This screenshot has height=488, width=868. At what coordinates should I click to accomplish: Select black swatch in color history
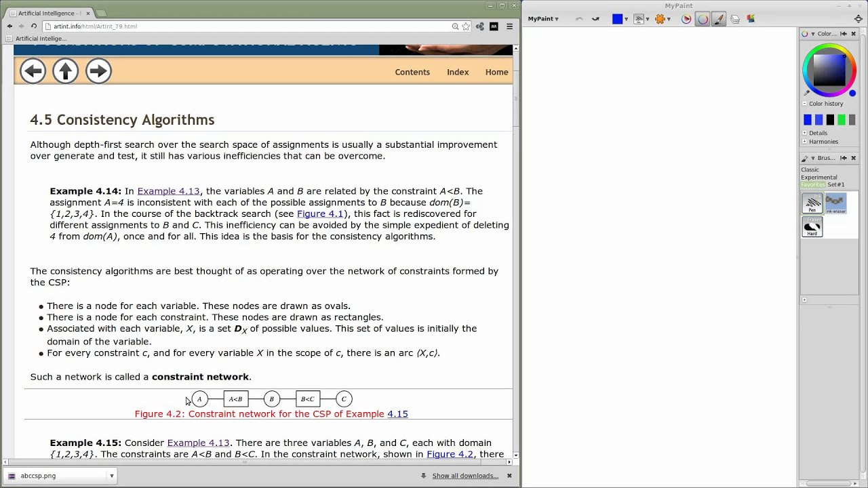click(x=830, y=120)
